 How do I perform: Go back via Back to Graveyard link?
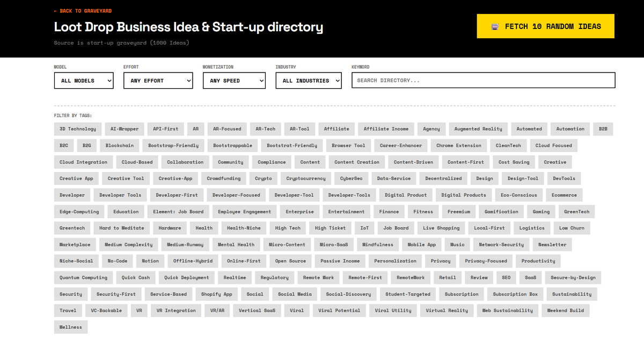83,11
